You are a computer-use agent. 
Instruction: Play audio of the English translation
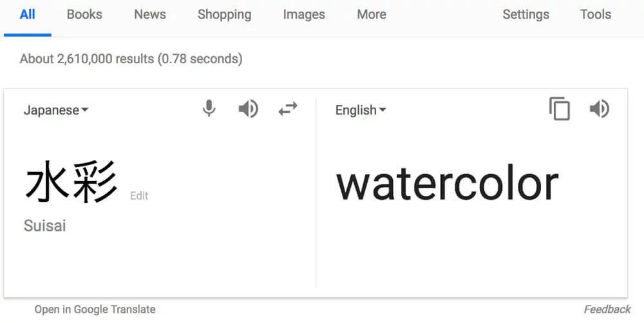pyautogui.click(x=599, y=110)
